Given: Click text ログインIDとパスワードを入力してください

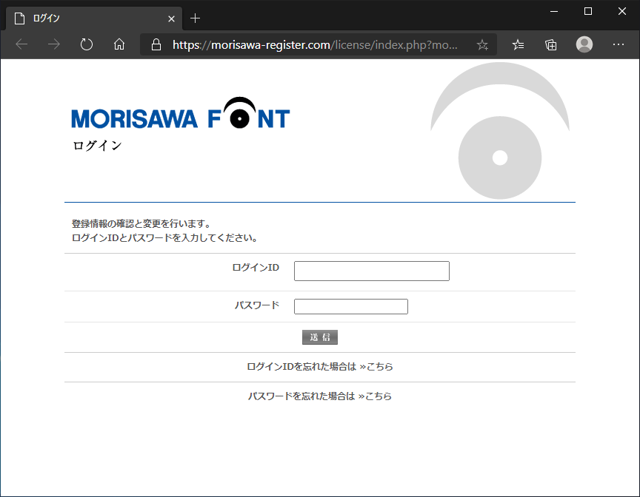Looking at the screenshot, I should pos(164,238).
